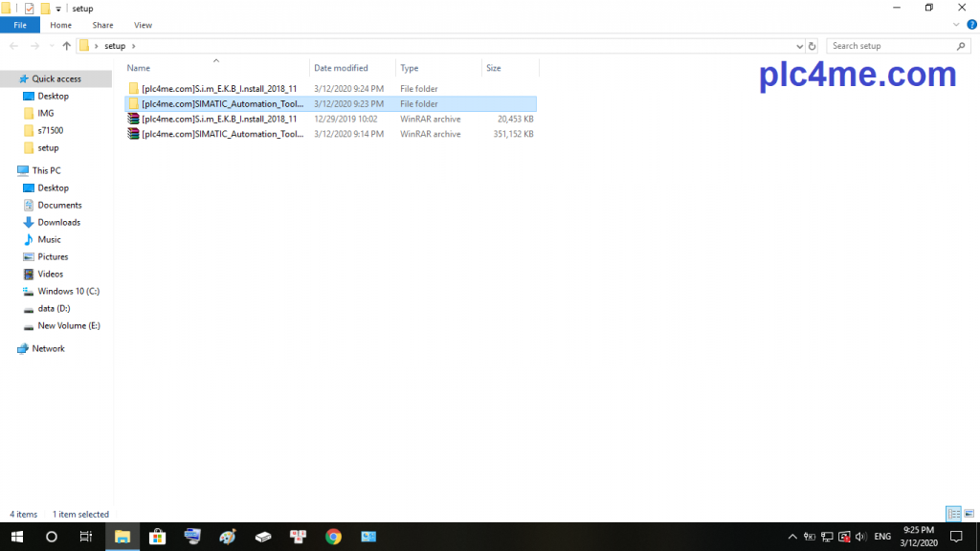The image size is (980, 551).
Task: Click the Refresh button beside address bar
Action: pos(813,46)
